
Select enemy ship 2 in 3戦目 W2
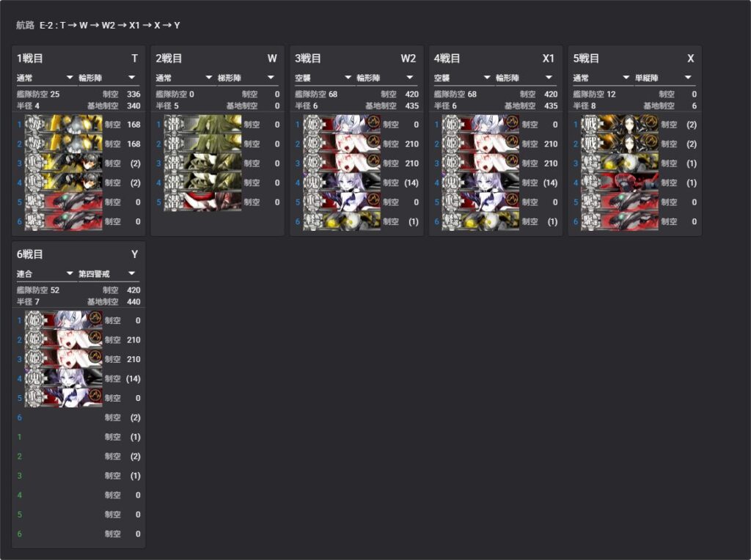[x=342, y=144]
